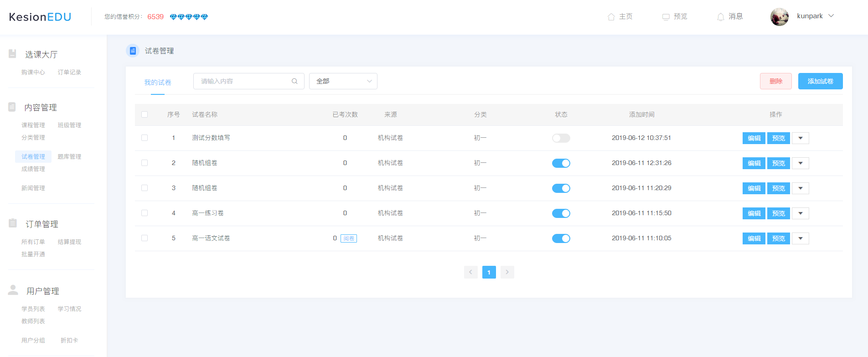Check the select-all checkbox in table header

click(145, 114)
